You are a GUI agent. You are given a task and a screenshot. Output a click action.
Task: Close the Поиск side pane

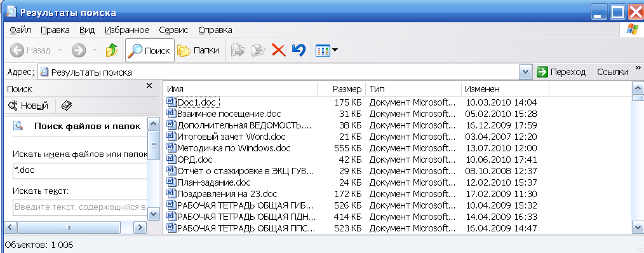point(149,86)
